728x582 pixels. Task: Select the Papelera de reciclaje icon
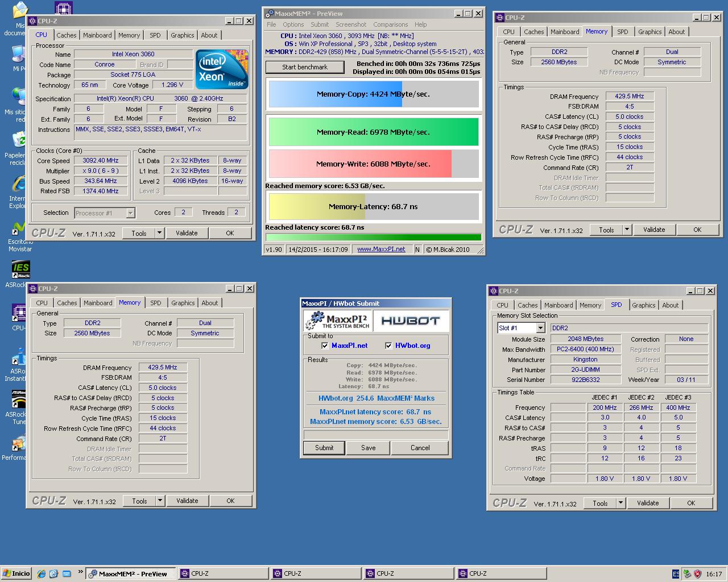point(19,140)
